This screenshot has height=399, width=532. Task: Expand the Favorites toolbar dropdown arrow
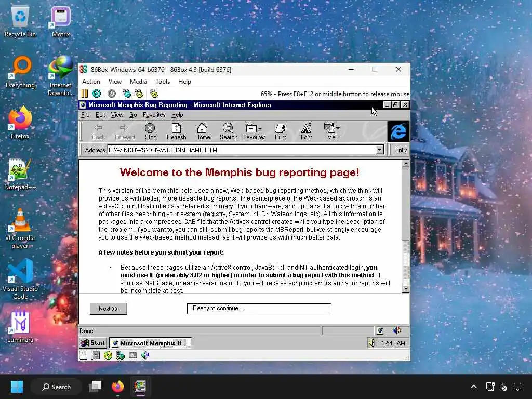(260, 129)
